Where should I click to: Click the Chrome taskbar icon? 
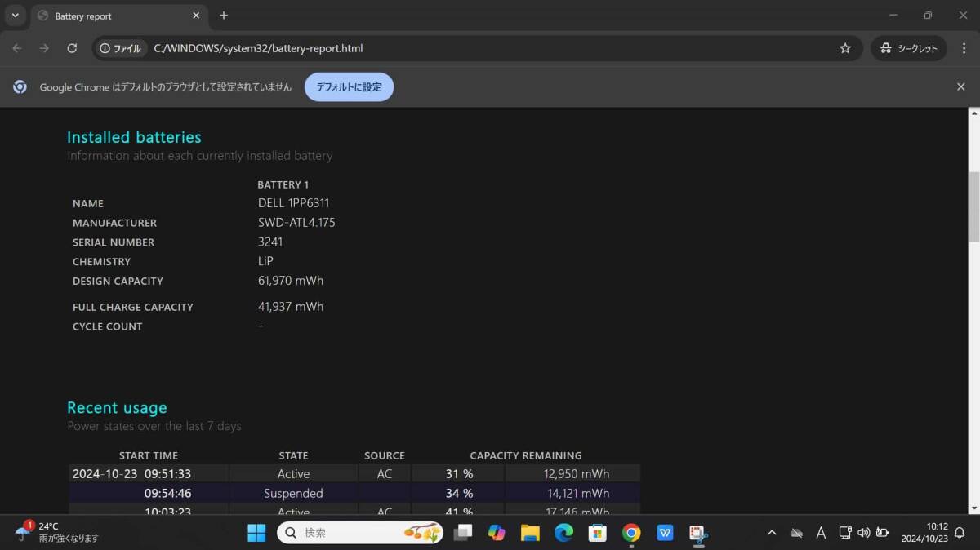tap(630, 533)
